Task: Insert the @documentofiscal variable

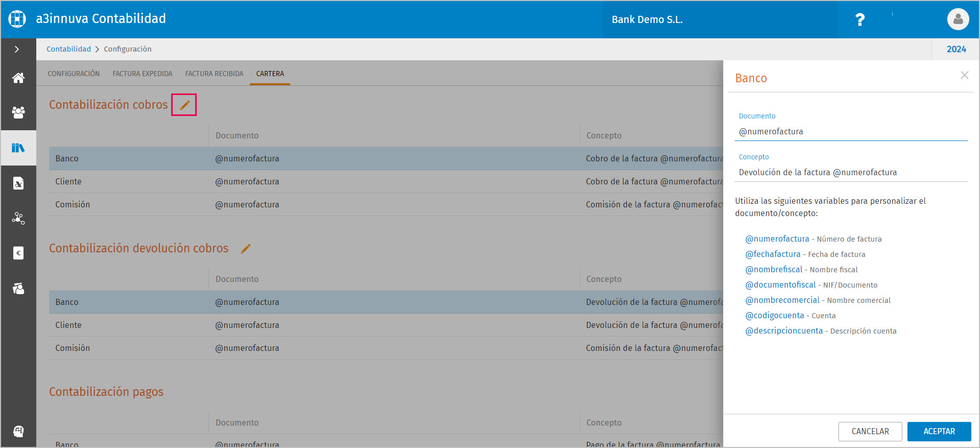Action: (781, 285)
